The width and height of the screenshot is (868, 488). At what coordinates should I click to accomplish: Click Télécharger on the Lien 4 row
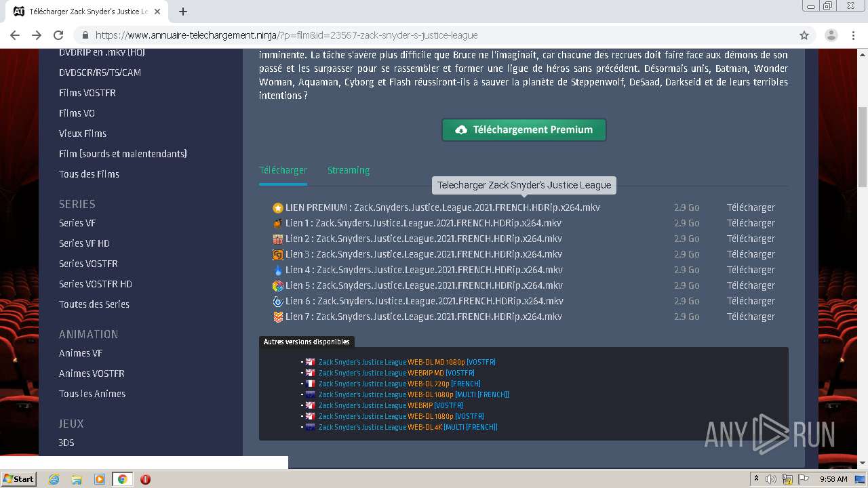click(751, 270)
